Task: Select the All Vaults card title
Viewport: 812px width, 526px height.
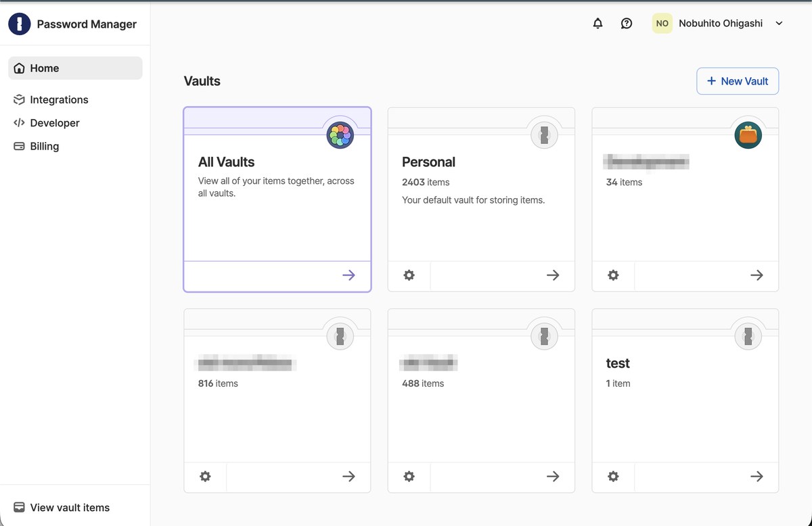Action: click(226, 162)
